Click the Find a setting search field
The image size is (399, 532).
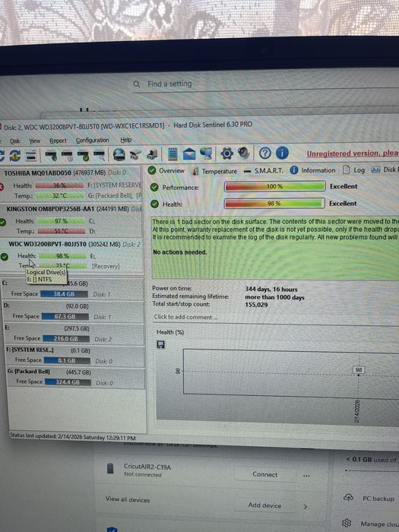point(264,84)
